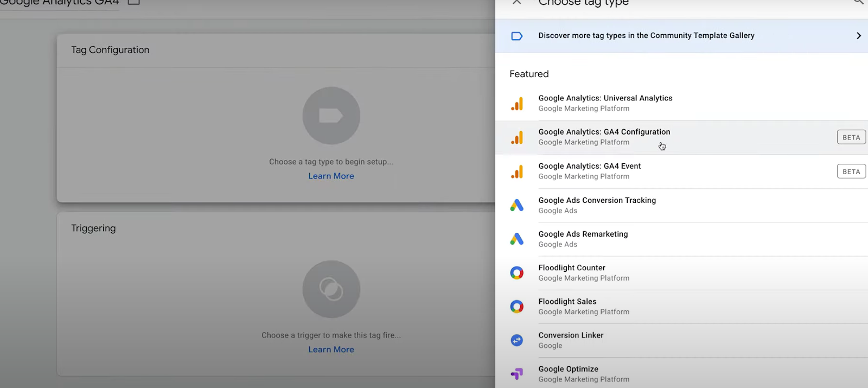This screenshot has width=868, height=388.
Task: Select the Floodlight Sales tag type
Action: [x=681, y=307]
